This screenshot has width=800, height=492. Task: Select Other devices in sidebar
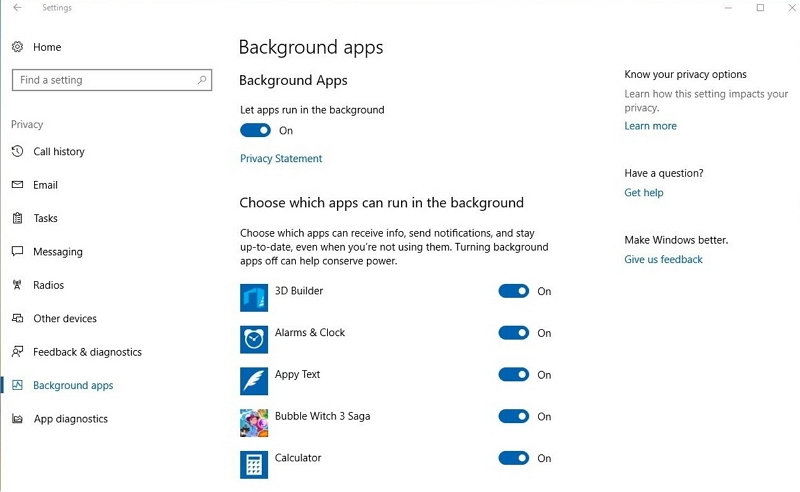(65, 318)
